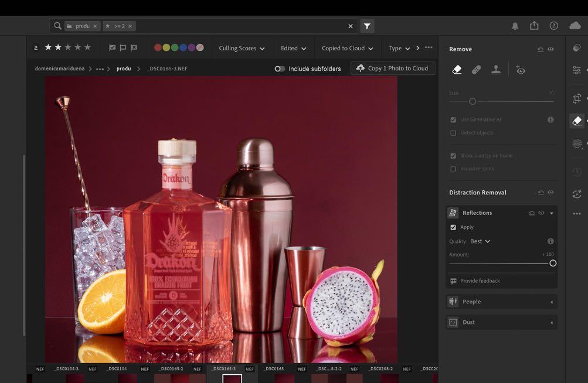588x383 pixels.
Task: Click the filter funnel icon
Action: click(367, 26)
